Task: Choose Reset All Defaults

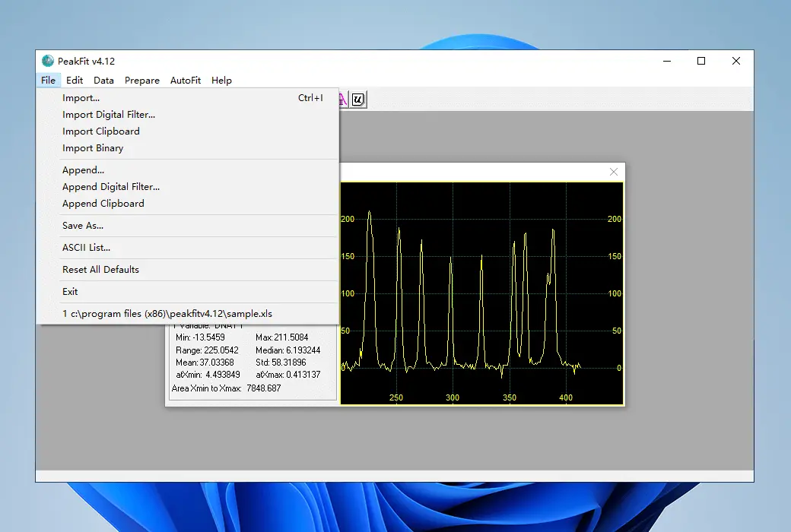Action: tap(188, 269)
